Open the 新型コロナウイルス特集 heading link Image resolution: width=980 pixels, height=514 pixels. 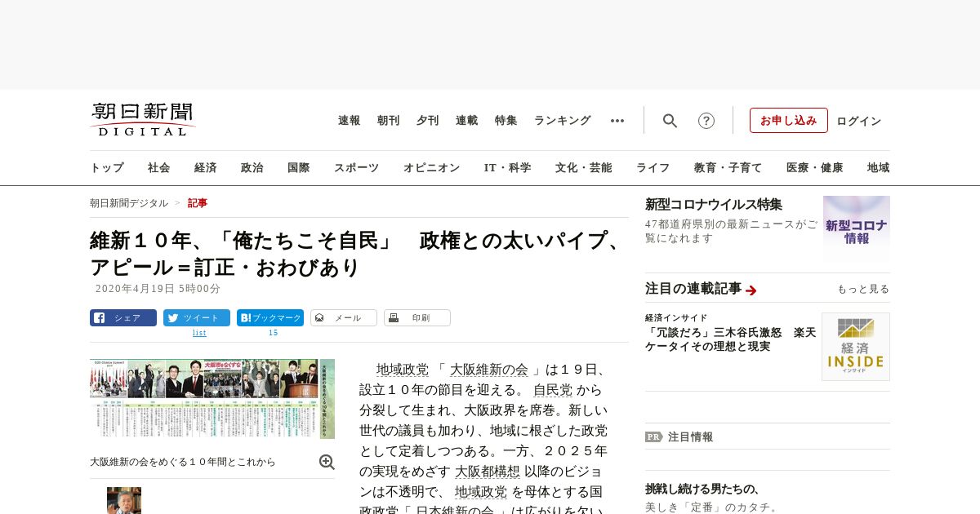click(714, 205)
